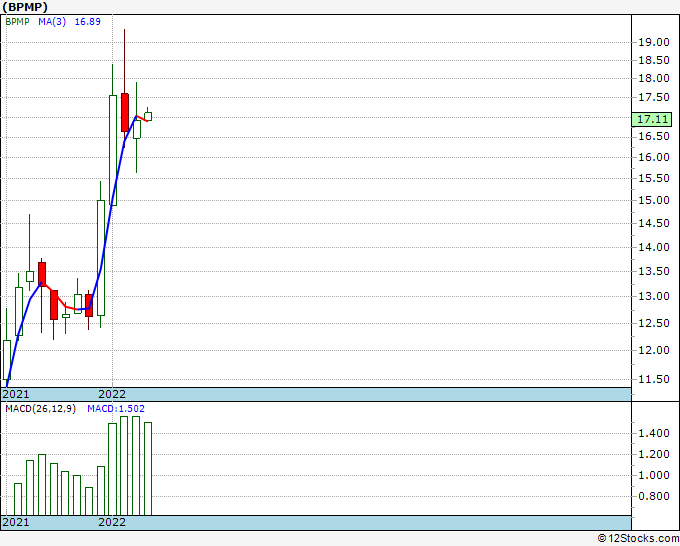Click the 12.50 price axis label
This screenshot has height=546, width=680.
point(654,323)
